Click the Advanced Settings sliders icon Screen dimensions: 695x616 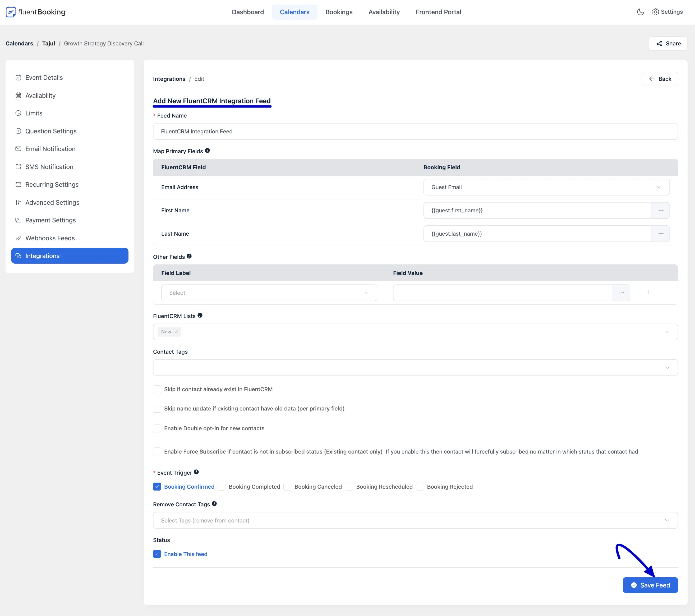pos(18,203)
